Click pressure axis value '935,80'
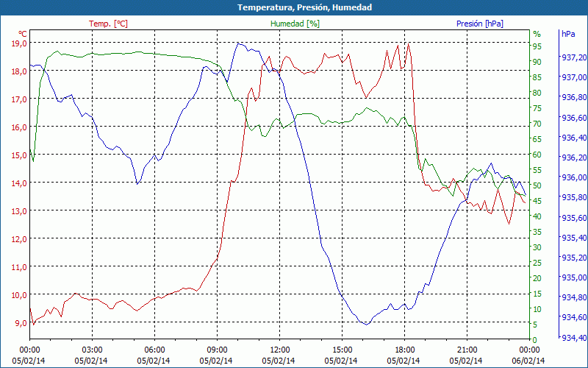Image resolution: width=588 pixels, height=368 pixels. click(x=574, y=197)
